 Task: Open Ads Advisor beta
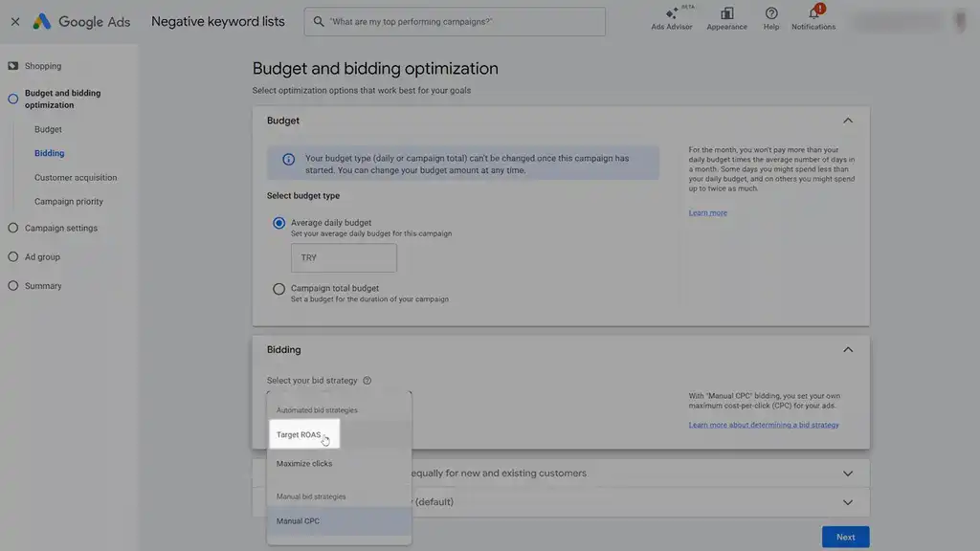(672, 18)
